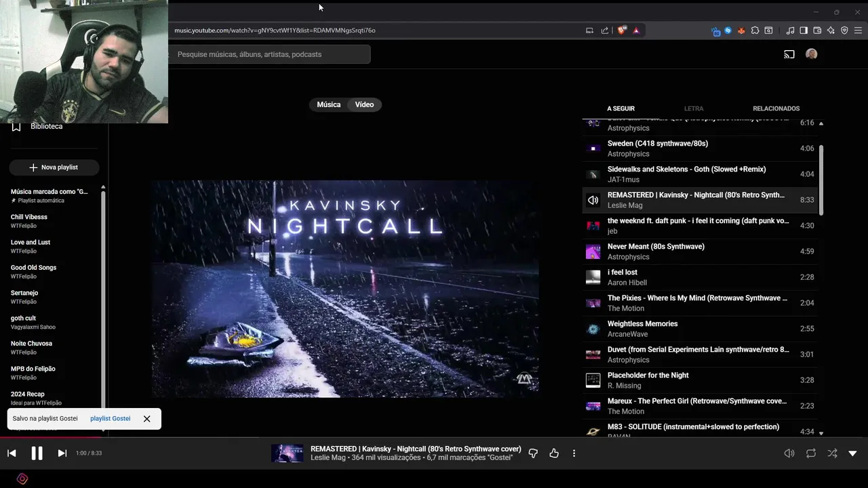Toggle repeat mode
The height and width of the screenshot is (488, 868).
(x=811, y=453)
